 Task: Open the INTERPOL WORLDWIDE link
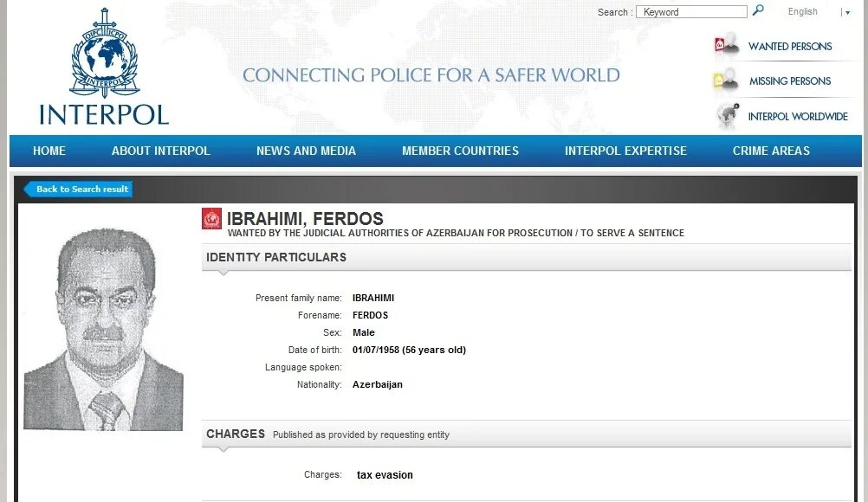point(798,117)
